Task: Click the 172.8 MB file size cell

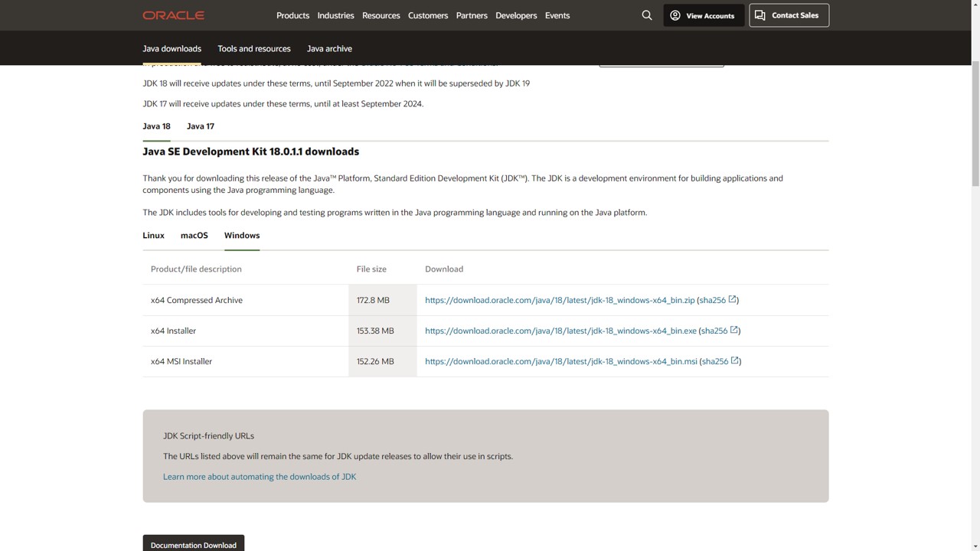Action: click(x=382, y=300)
